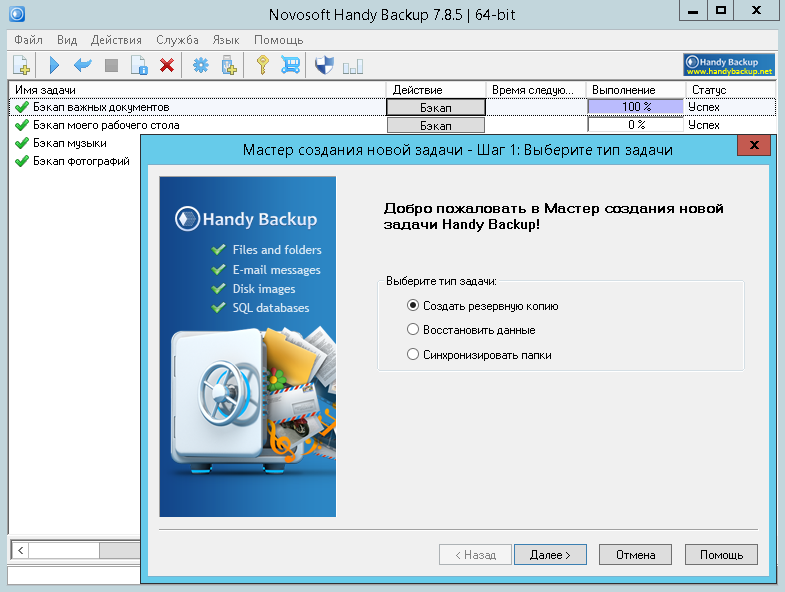Click the Отмена button

635,555
